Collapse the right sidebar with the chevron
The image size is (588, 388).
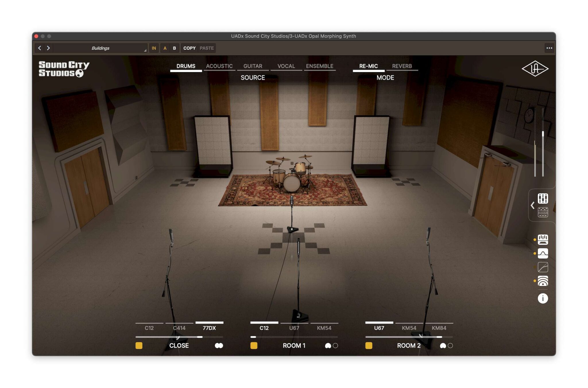(533, 205)
